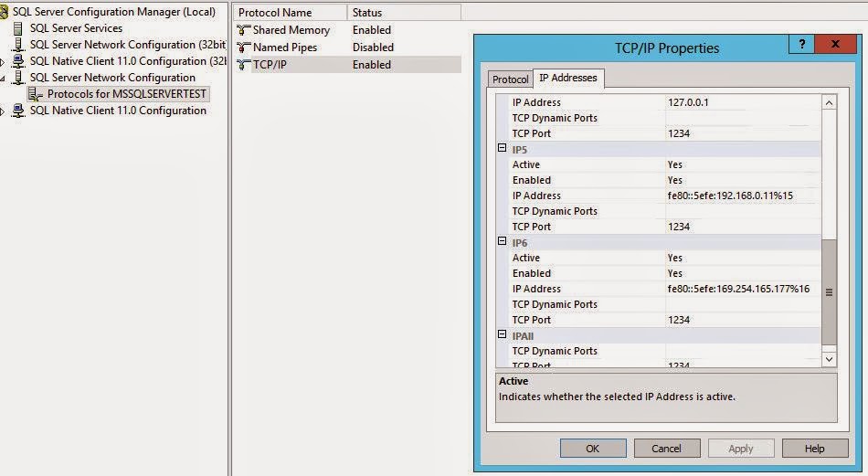Select the Named Pipes protocol row
Screen dimensions: 868x476
pos(347,48)
